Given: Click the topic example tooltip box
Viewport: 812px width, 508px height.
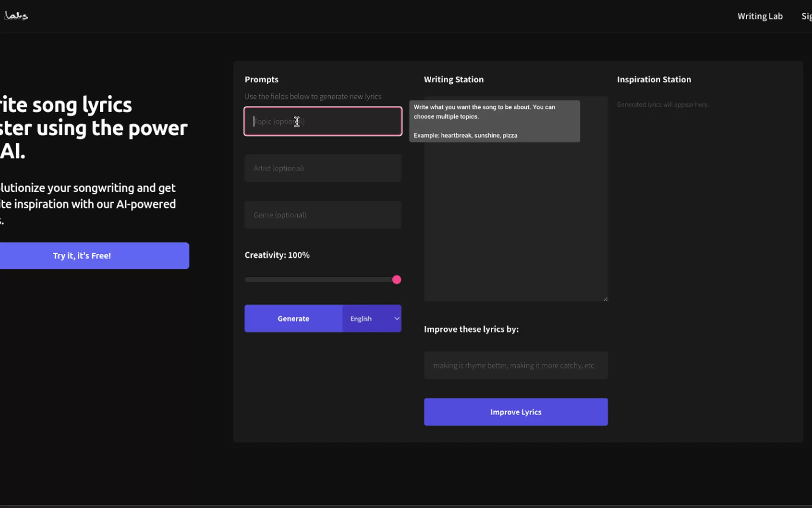Looking at the screenshot, I should pyautogui.click(x=494, y=121).
